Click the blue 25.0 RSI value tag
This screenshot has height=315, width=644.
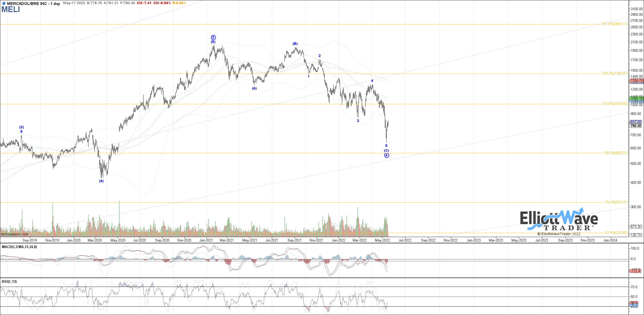tap(634, 305)
